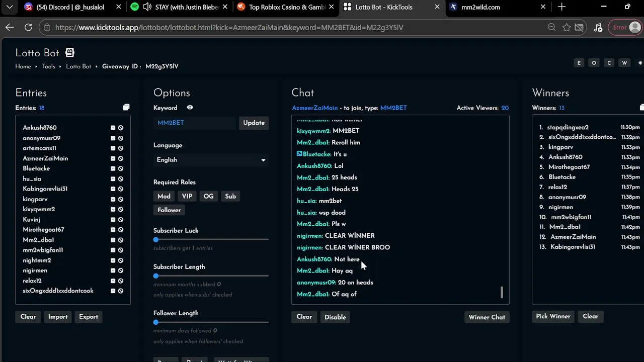Image resolution: width=644 pixels, height=362 pixels.
Task: Block Mirothegoat67 with the ban icon
Action: [x=121, y=230]
